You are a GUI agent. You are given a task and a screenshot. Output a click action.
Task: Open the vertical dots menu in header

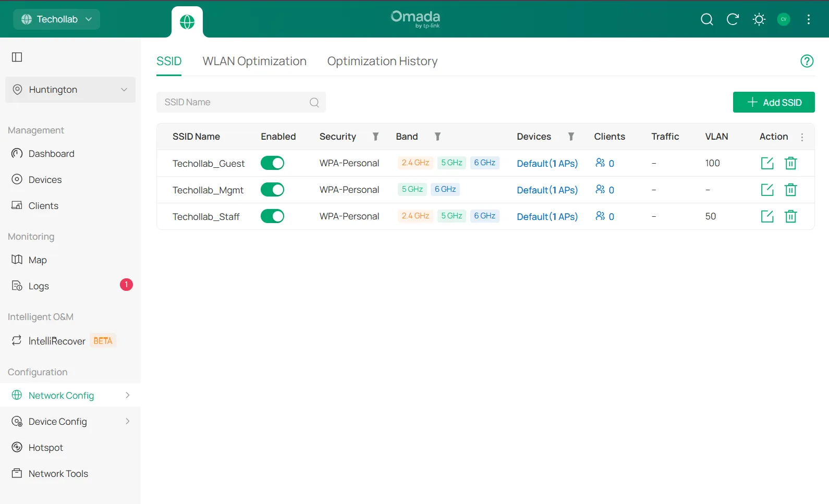(809, 19)
